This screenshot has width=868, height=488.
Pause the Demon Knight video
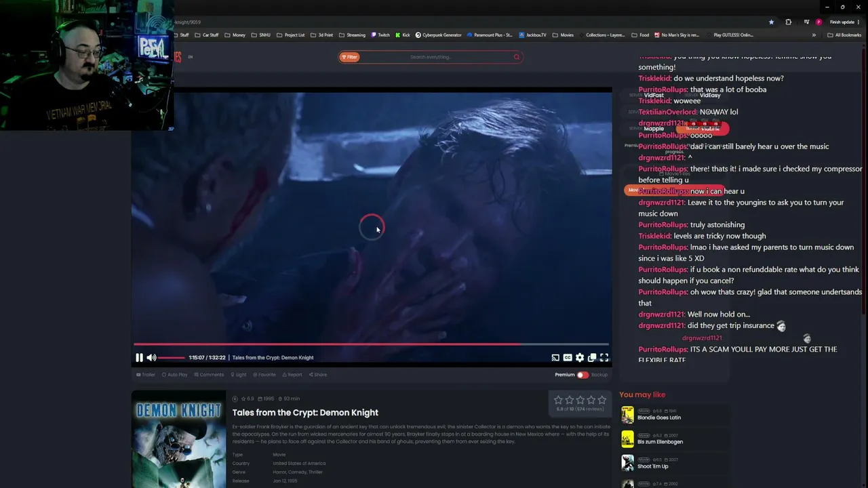pos(139,358)
